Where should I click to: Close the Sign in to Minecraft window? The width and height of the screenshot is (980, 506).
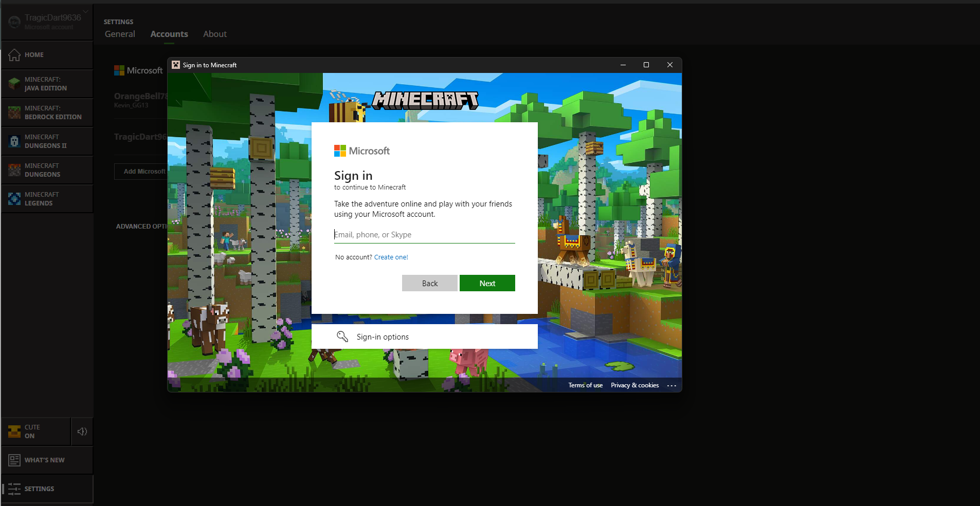click(x=669, y=65)
